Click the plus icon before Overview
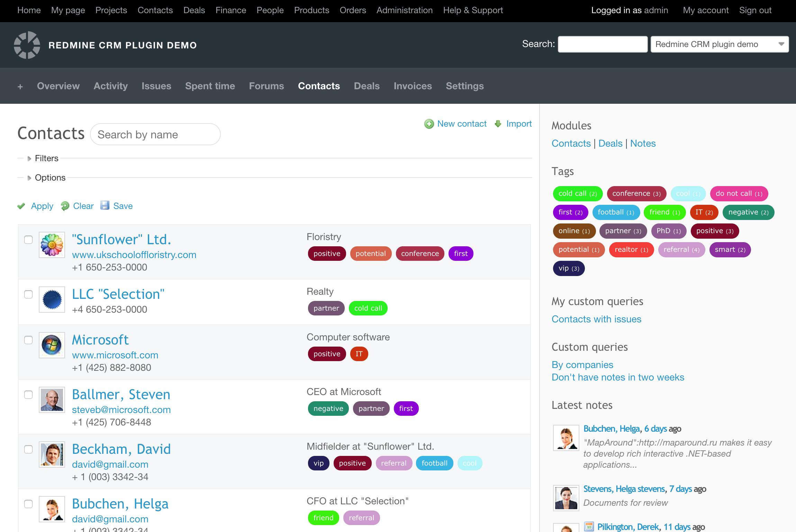The height and width of the screenshot is (532, 796). (x=20, y=86)
